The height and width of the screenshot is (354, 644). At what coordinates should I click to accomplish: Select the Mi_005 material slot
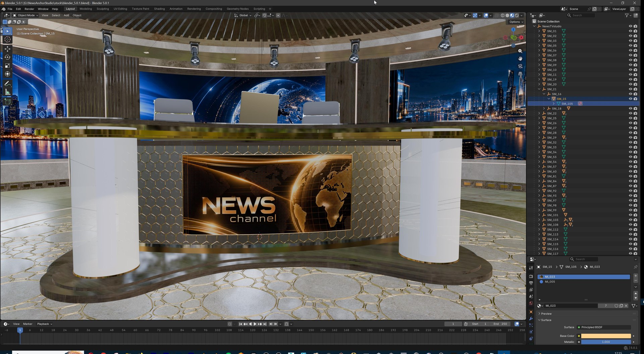(x=584, y=282)
